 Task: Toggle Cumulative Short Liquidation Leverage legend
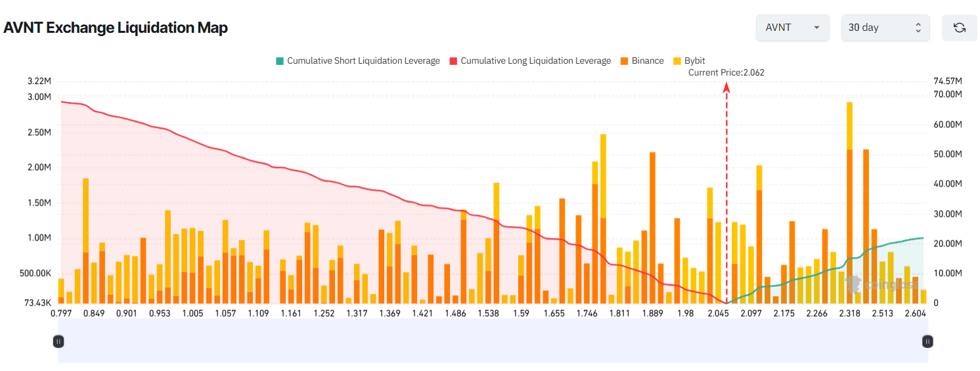[363, 60]
